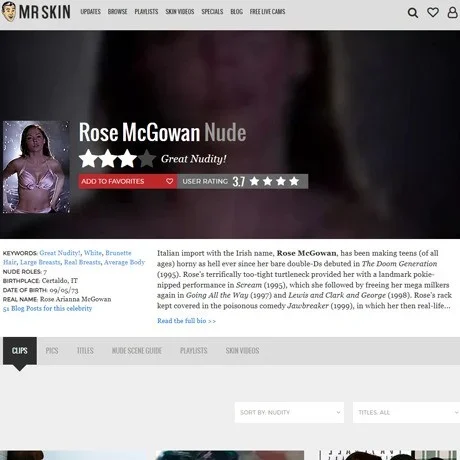The height and width of the screenshot is (460, 460).
Task: Open the Blog menu item
Action: 236,12
